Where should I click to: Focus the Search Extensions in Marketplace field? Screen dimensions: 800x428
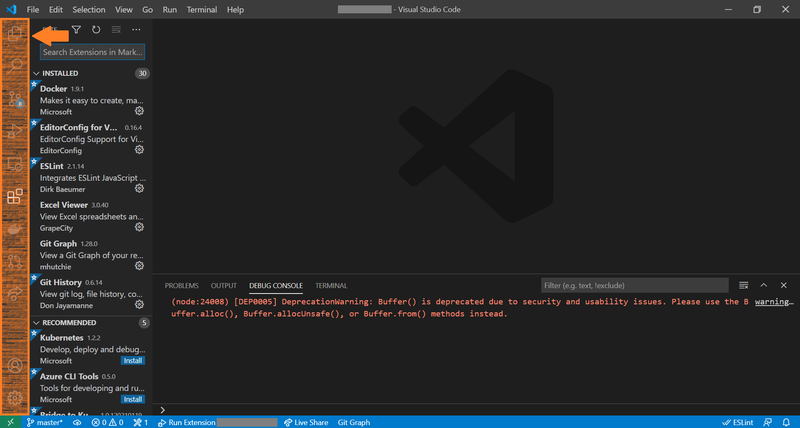tap(92, 52)
